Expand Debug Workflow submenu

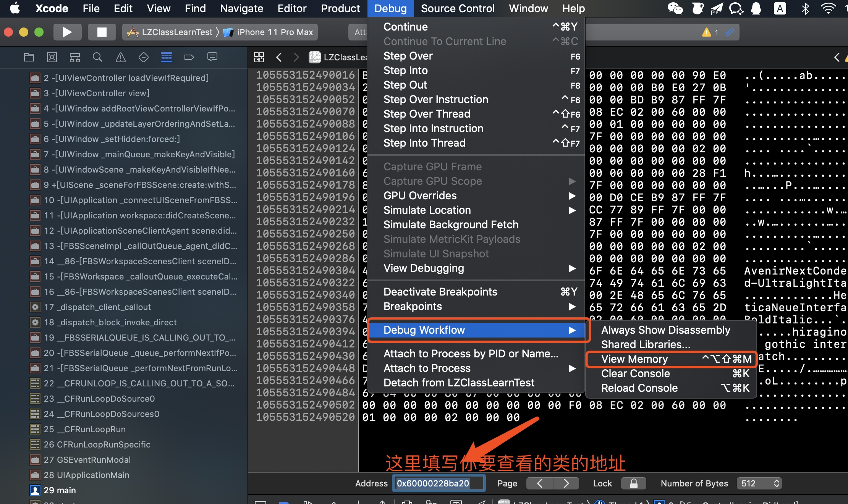[476, 330]
